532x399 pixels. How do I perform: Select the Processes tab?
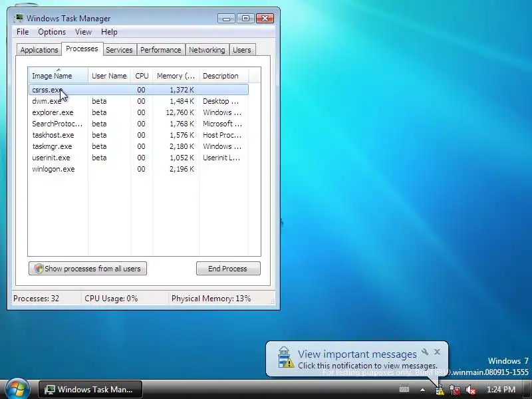point(82,49)
